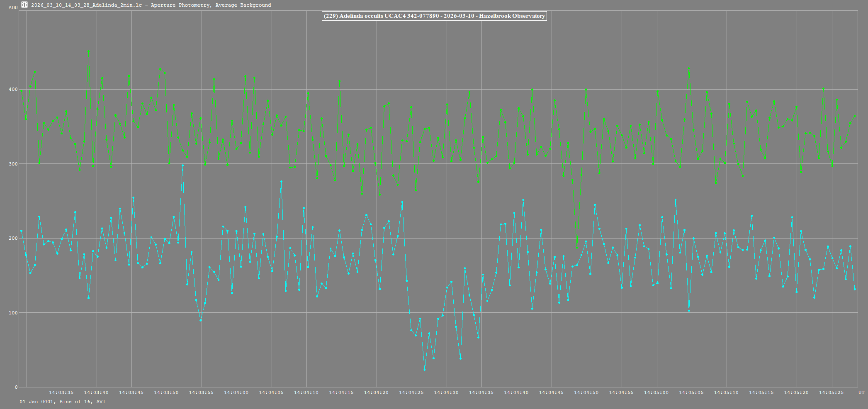The width and height of the screenshot is (868, 409).
Task: Click the cyan peak near 300 ADU at 14:03:52
Action: pyautogui.click(x=182, y=165)
